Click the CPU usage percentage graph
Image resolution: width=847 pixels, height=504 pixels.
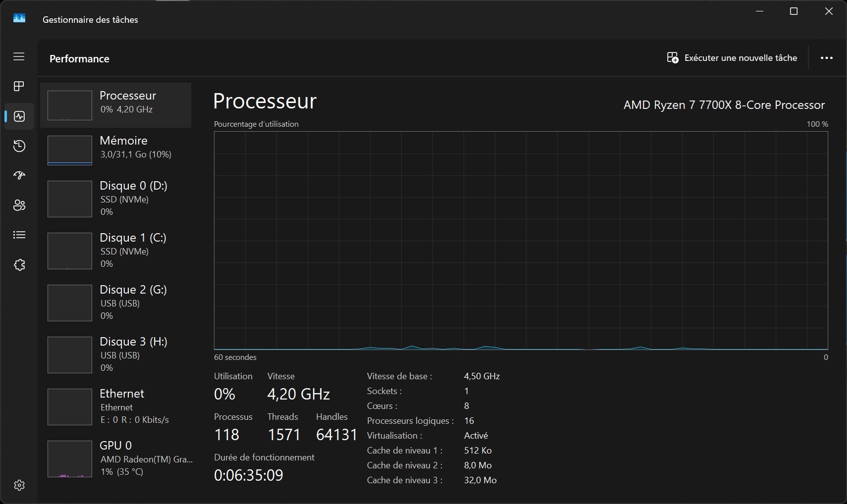pyautogui.click(x=521, y=241)
